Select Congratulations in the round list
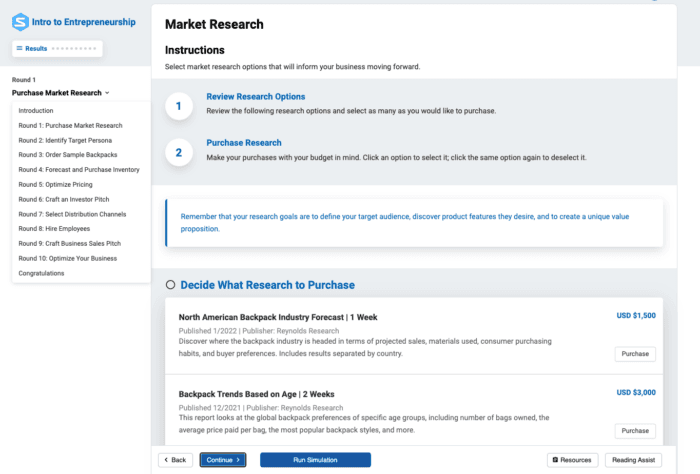This screenshot has width=700, height=474. pos(41,273)
